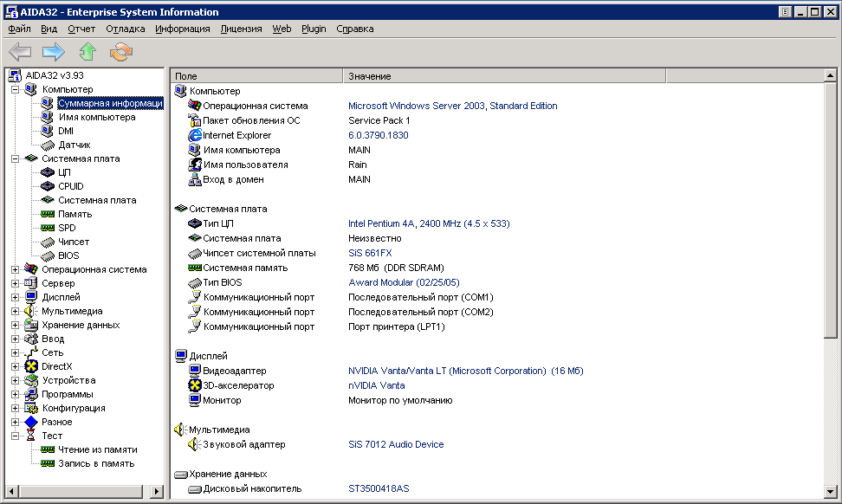Click the Значение column header
The image size is (842, 504).
click(x=369, y=76)
